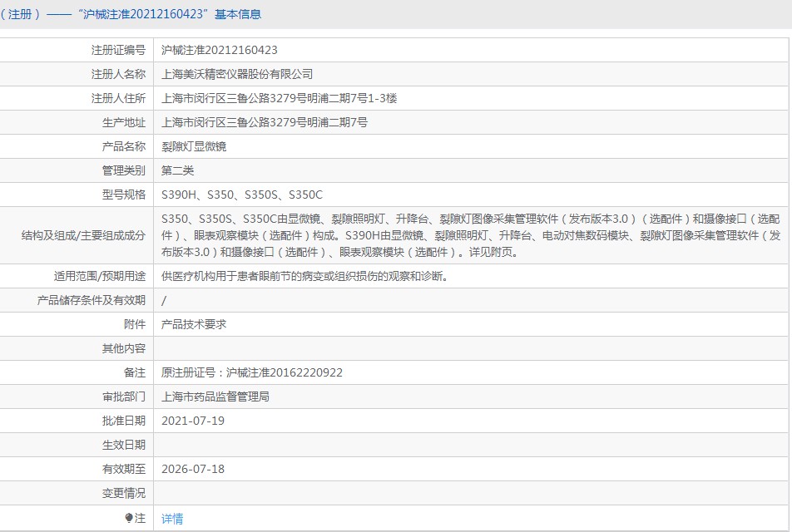Click the 注册人名称 row label

118,74
